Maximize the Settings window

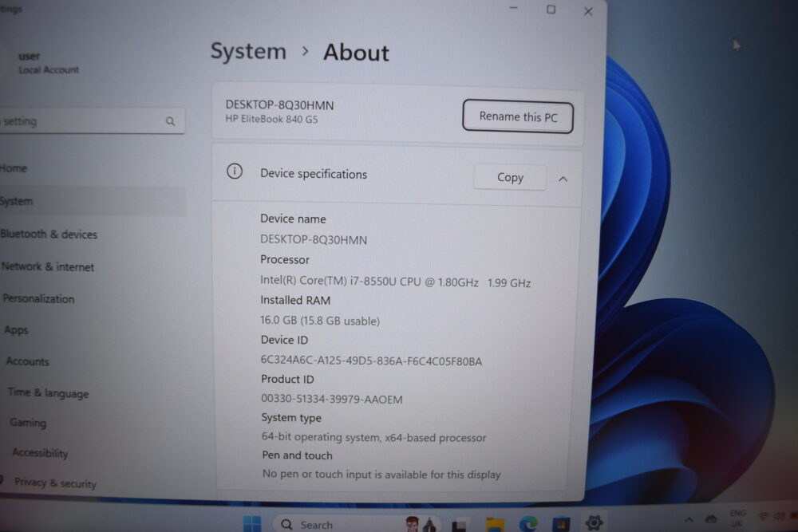point(551,10)
